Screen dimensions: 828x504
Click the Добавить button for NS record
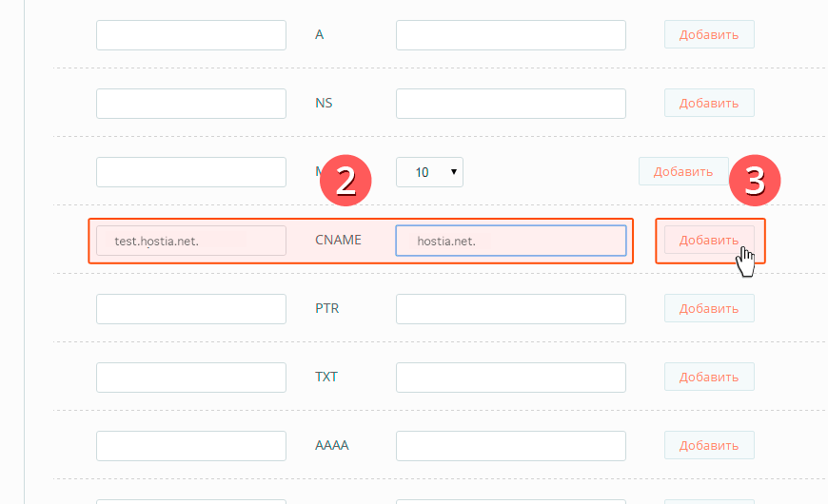(x=709, y=103)
